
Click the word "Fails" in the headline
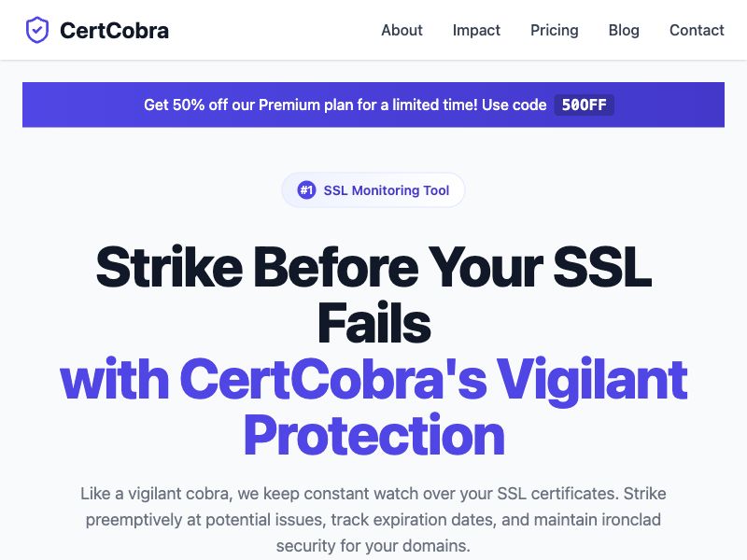coord(373,323)
